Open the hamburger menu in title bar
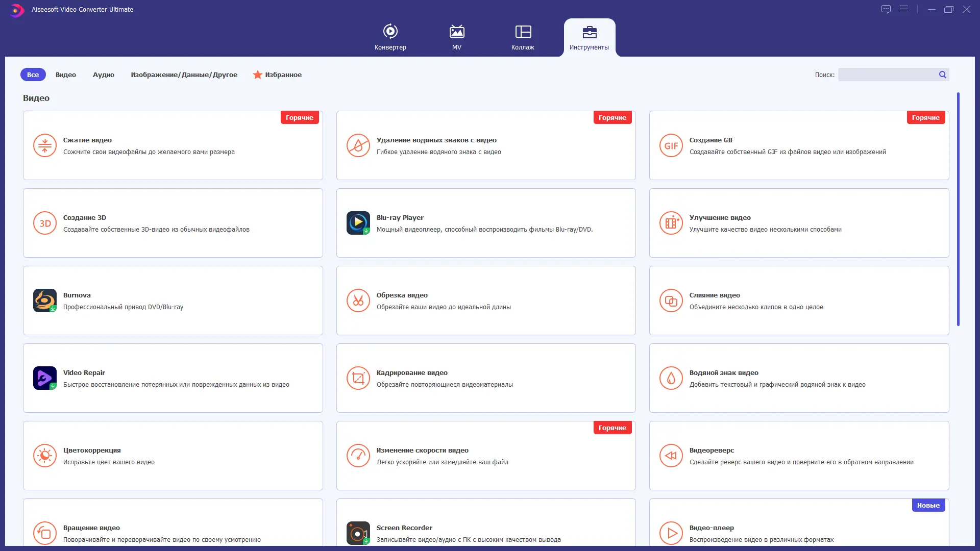Image resolution: width=980 pixels, height=551 pixels. point(904,9)
